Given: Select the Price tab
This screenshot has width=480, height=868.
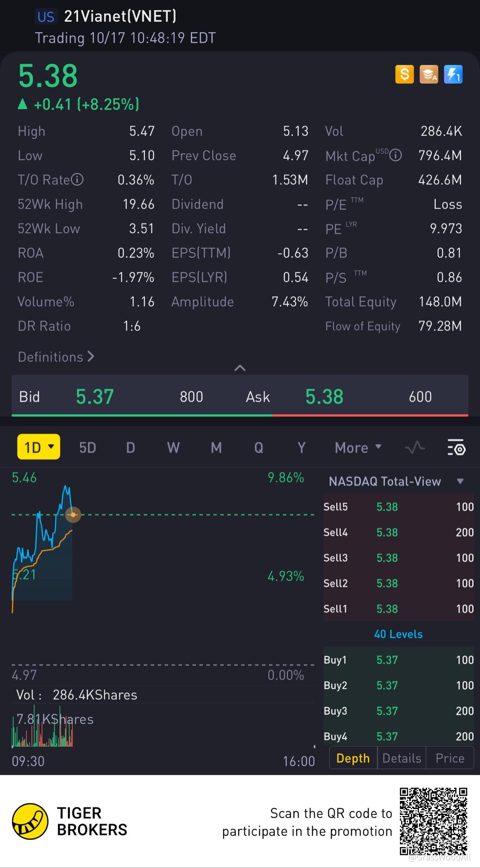Looking at the screenshot, I should 450,758.
